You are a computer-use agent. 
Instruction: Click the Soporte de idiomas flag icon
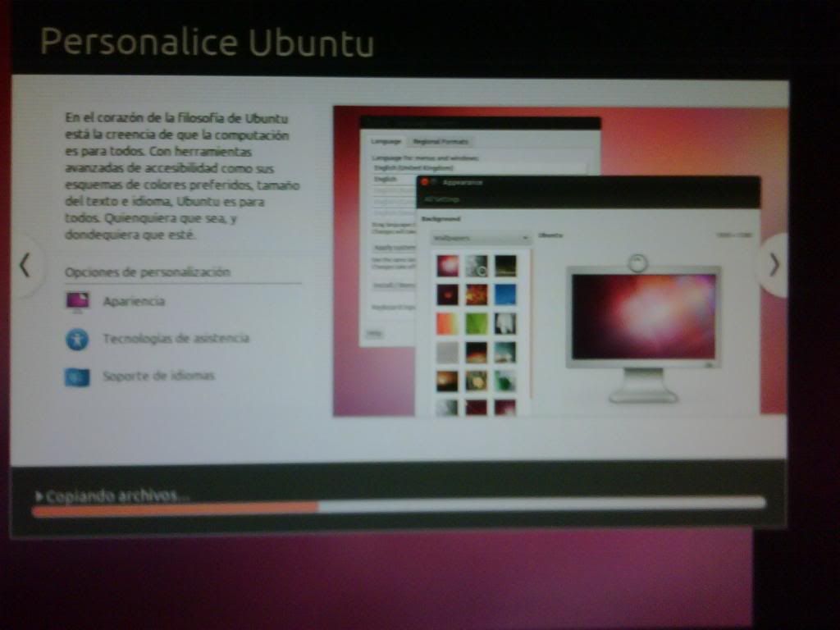coord(77,377)
